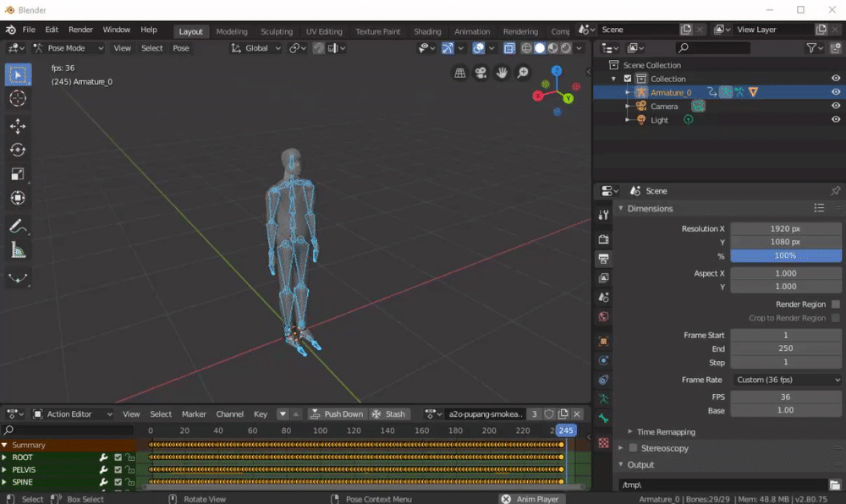Viewport: 846px width, 504px height.
Task: Click the zoom magnifier icon in the viewport
Action: coord(522,74)
